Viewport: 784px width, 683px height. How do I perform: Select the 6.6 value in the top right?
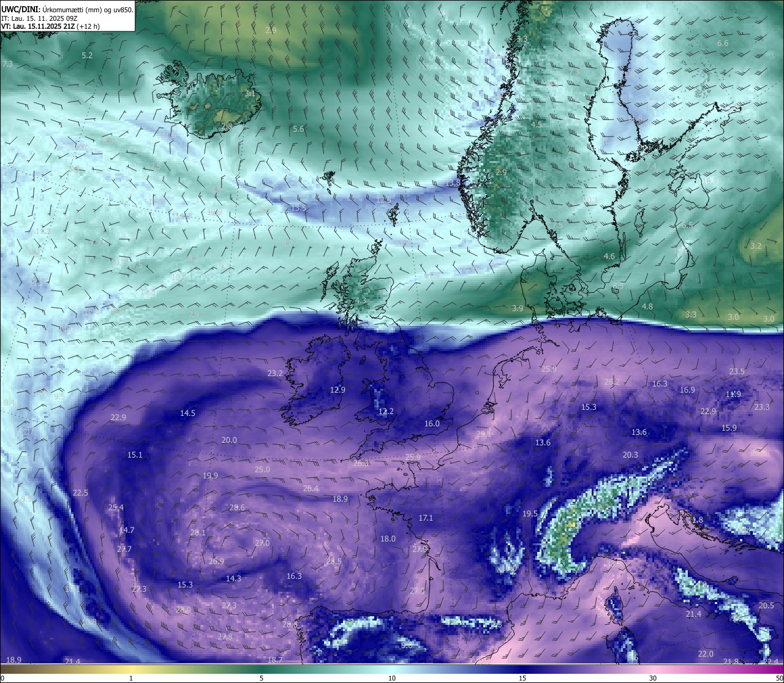coord(723,43)
